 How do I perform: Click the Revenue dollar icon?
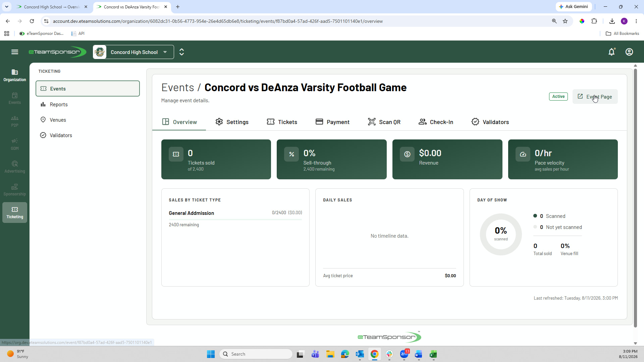click(407, 154)
